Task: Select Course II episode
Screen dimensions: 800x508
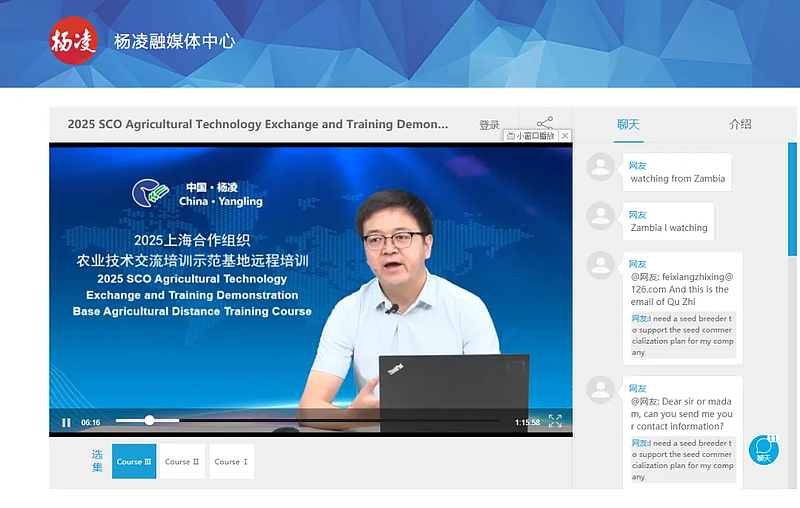Action: [x=182, y=462]
